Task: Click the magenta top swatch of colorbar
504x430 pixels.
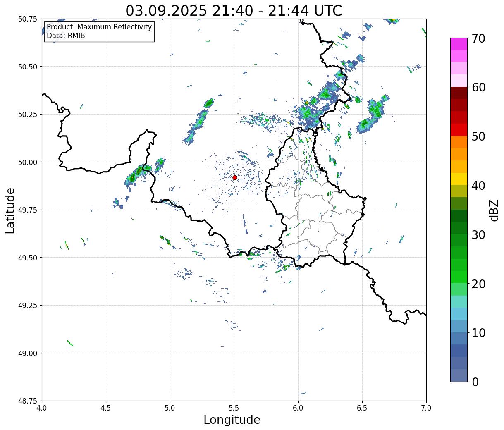Action: tap(459, 44)
